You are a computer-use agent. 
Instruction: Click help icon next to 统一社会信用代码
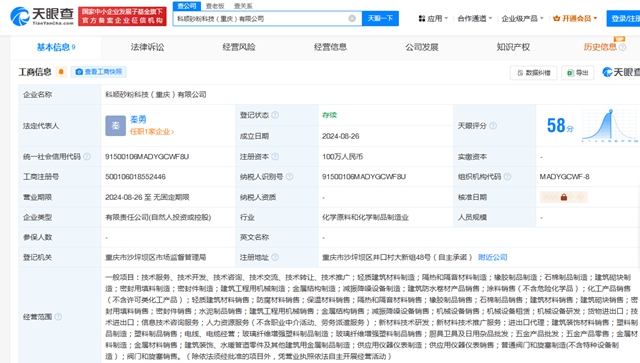(87, 156)
